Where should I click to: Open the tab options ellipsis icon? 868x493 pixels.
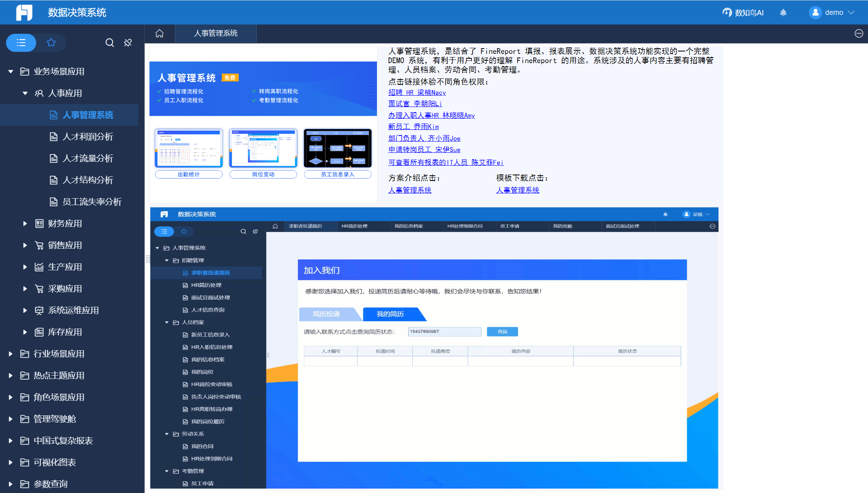[859, 33]
